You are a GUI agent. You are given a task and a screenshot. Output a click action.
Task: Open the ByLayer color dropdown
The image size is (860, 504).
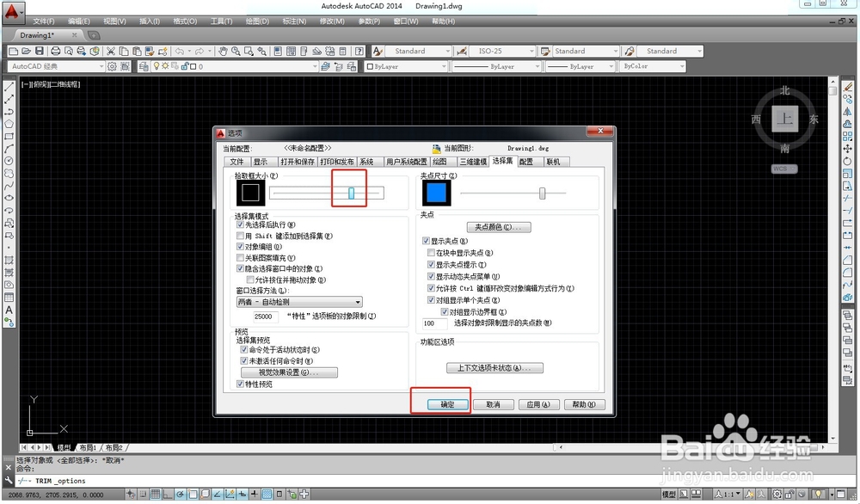[406, 66]
